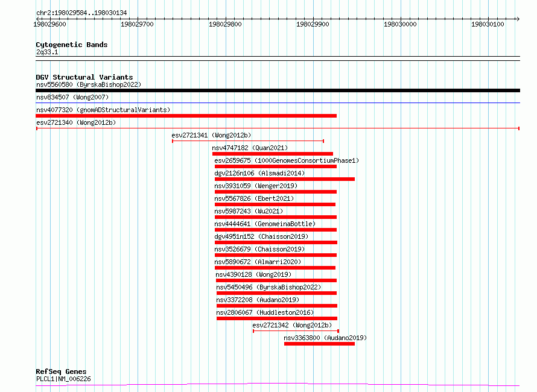
Task: Click the thin blue nsv834507 variant line
Action: (x=278, y=103)
